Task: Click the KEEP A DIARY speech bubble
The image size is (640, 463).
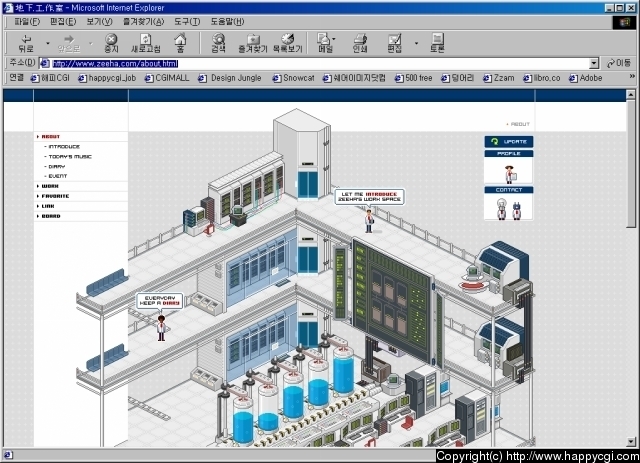Action: coord(160,301)
